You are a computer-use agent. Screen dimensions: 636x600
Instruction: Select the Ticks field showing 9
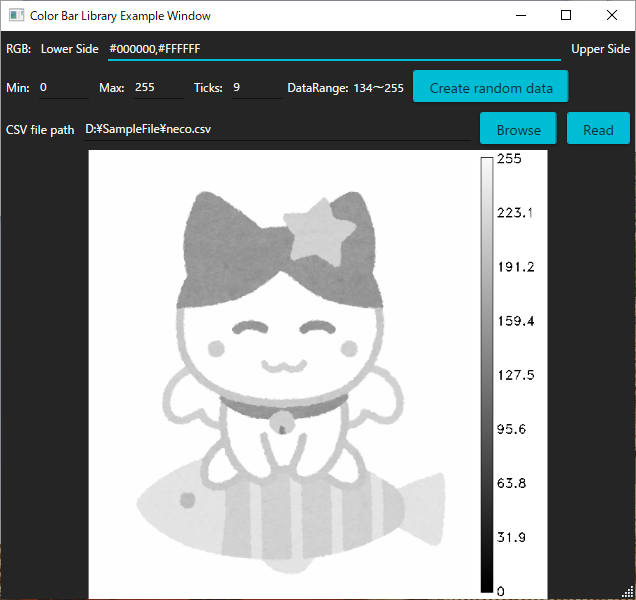(x=257, y=88)
